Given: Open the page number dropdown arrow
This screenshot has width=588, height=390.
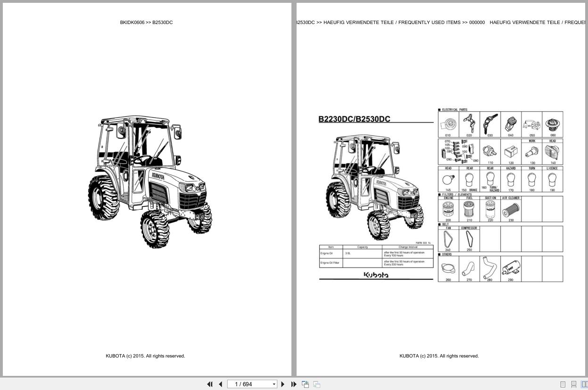Looking at the screenshot, I should coord(274,384).
